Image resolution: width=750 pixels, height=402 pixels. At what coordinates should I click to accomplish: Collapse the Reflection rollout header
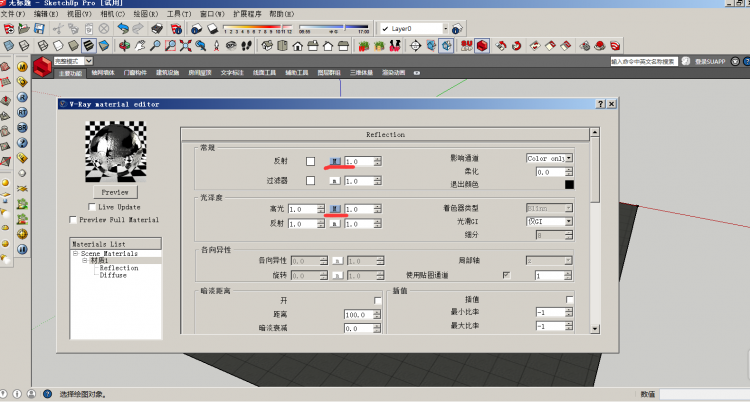pos(385,134)
